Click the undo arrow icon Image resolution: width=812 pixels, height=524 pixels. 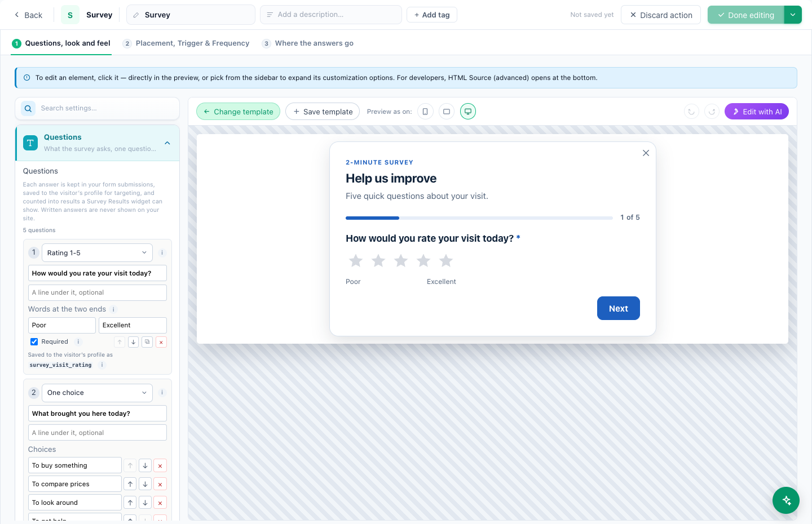[691, 112]
